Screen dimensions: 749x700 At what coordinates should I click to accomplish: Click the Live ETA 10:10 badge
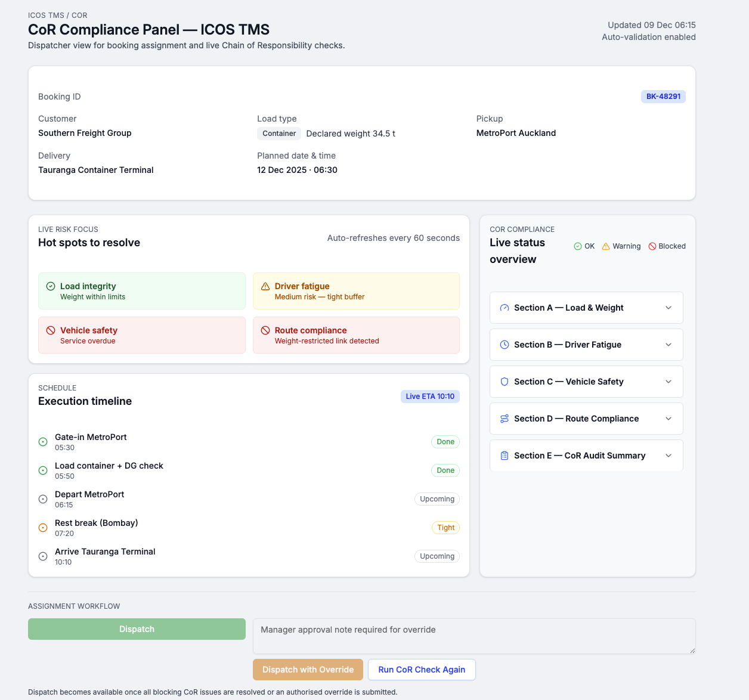pyautogui.click(x=430, y=397)
